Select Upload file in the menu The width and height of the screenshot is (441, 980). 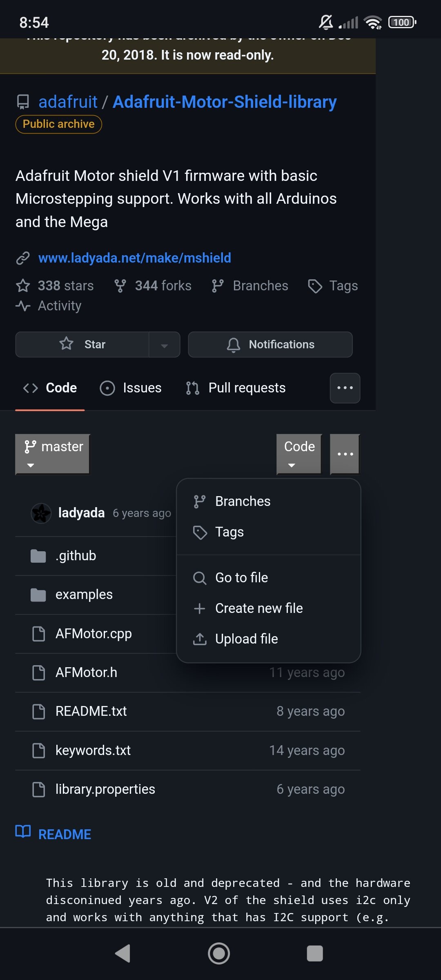coord(246,639)
